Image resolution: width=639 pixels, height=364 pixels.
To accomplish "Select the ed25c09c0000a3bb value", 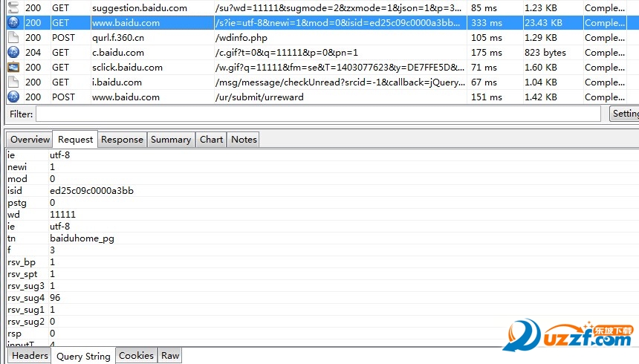I will (91, 190).
